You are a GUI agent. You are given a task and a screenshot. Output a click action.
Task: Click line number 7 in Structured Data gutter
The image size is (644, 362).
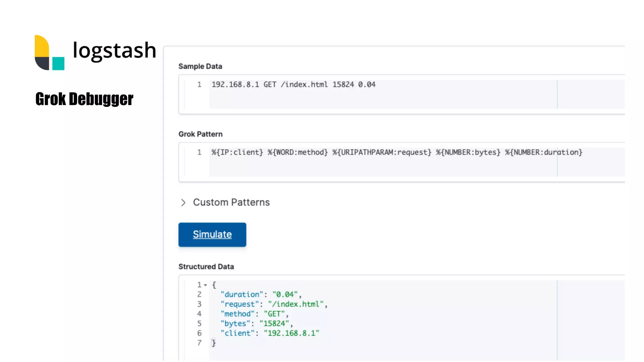click(199, 343)
